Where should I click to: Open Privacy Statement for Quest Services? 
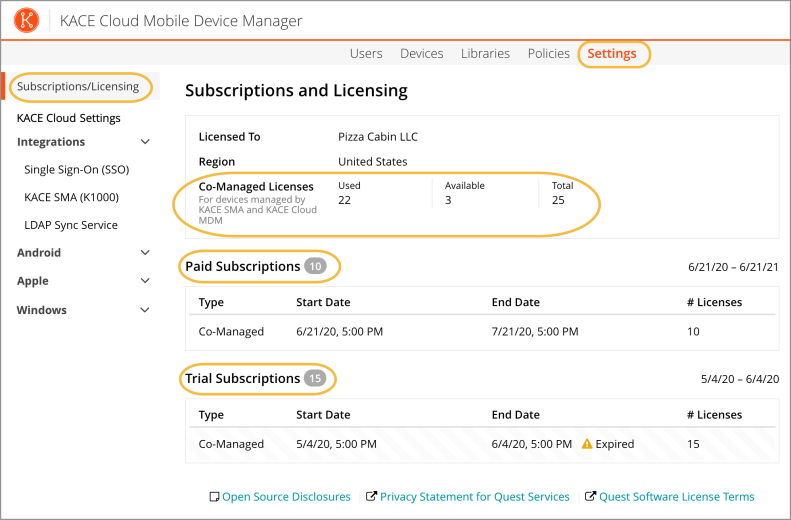475,497
